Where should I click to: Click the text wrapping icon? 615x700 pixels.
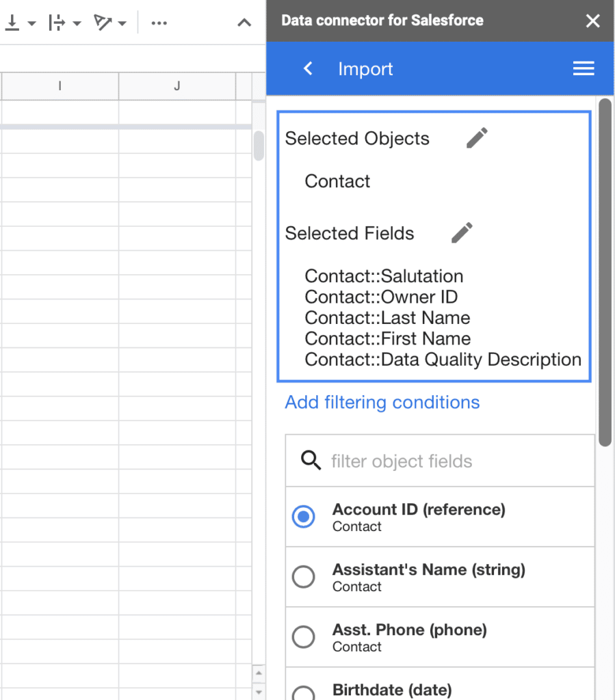[x=57, y=23]
